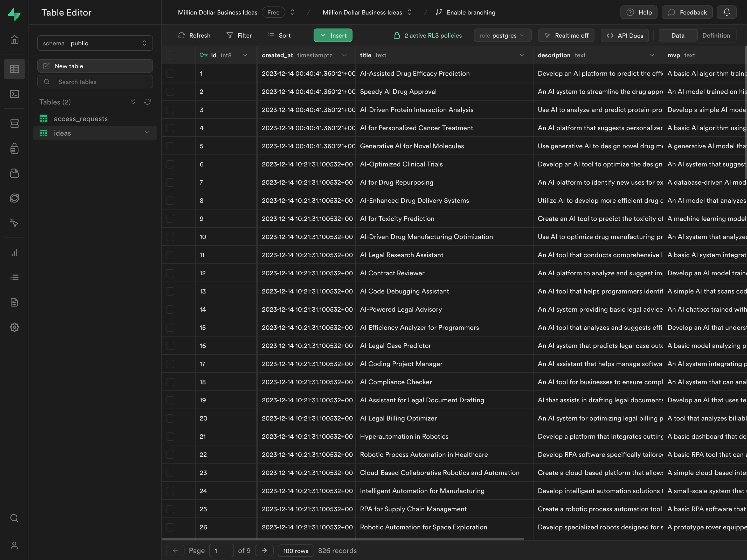The height and width of the screenshot is (560, 747).
Task: Open Logs from the sidebar list icon
Action: (15, 277)
